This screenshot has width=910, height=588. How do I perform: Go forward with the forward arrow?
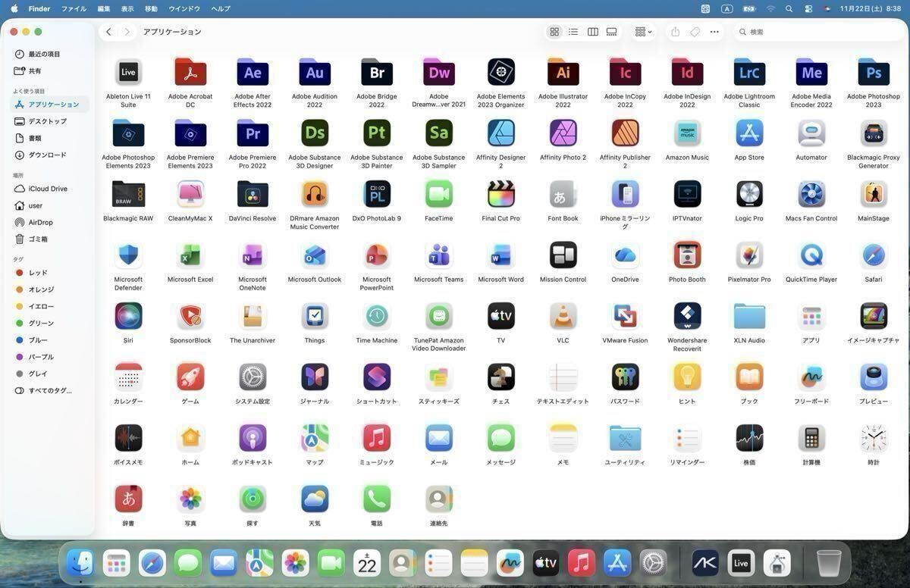pos(127,32)
